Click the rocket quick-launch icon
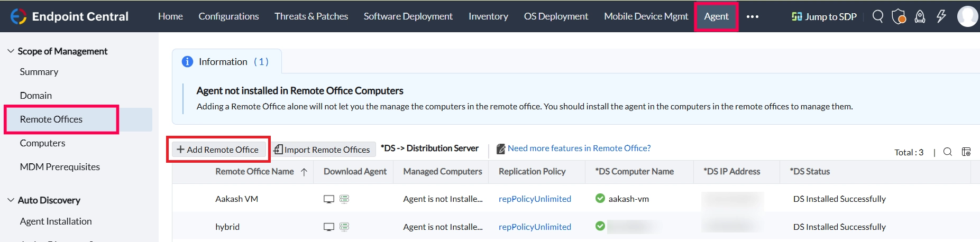 [x=920, y=16]
